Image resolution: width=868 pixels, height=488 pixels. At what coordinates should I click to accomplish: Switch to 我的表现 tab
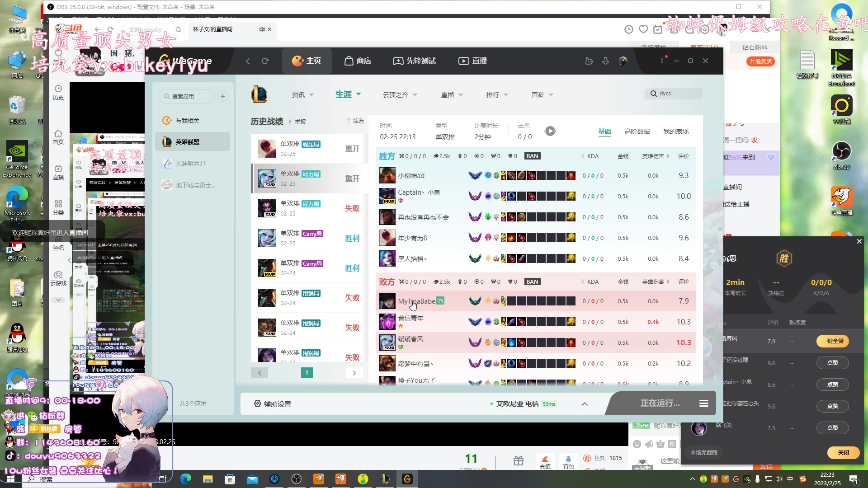(x=676, y=131)
